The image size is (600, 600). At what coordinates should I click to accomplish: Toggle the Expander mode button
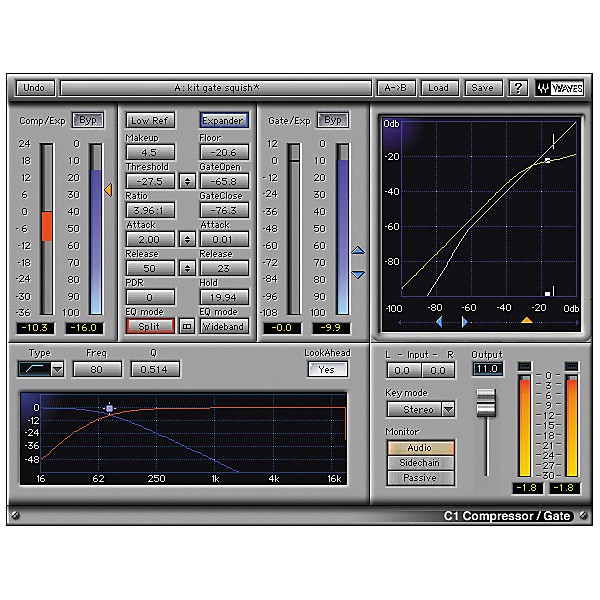click(x=223, y=121)
